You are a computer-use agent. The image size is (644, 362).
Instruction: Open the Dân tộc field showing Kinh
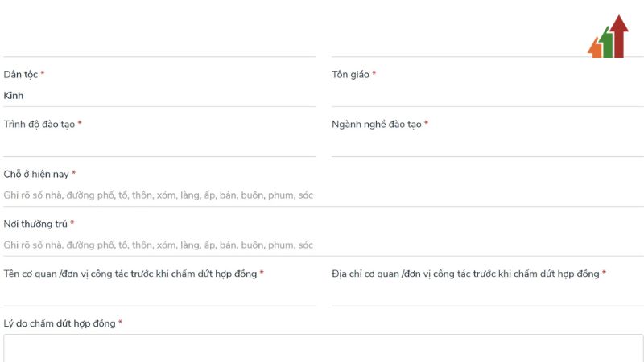tap(159, 96)
